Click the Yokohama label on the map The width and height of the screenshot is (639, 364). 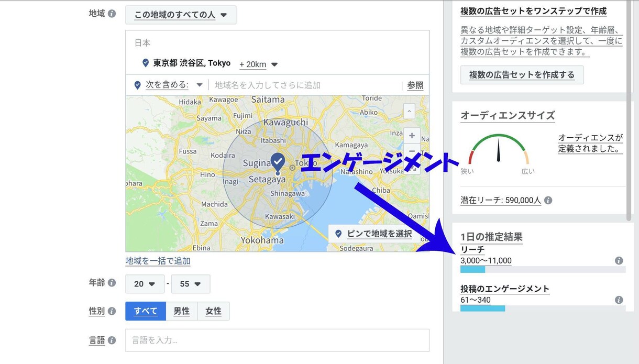[x=262, y=240]
